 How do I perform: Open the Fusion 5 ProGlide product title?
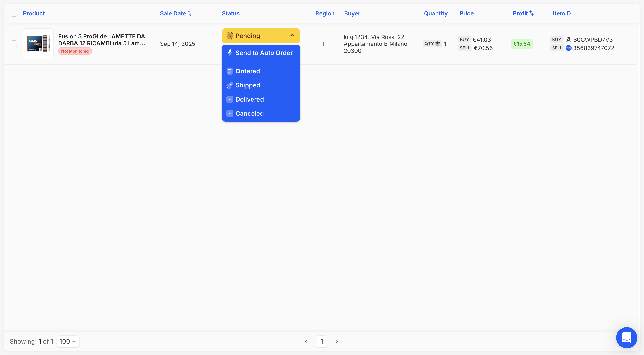coord(102,40)
